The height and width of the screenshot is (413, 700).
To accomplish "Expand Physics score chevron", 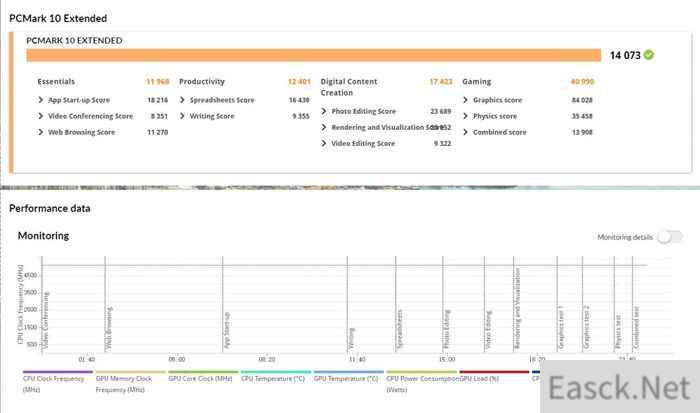I will tap(466, 116).
